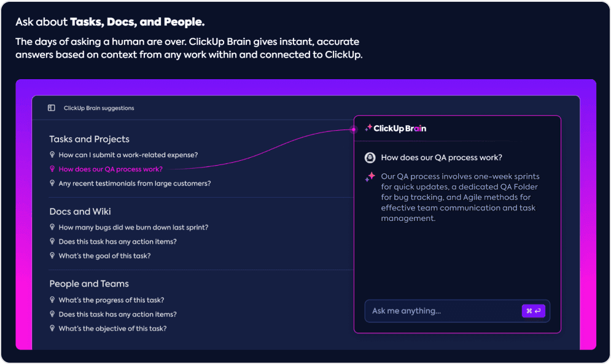Click 'Does this task has any action items?' under Docs
Screen dimensions: 611x364
pyautogui.click(x=118, y=242)
